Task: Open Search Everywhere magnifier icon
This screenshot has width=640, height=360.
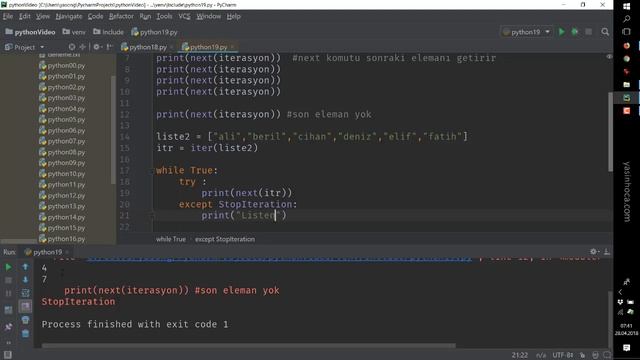Action: click(x=605, y=32)
